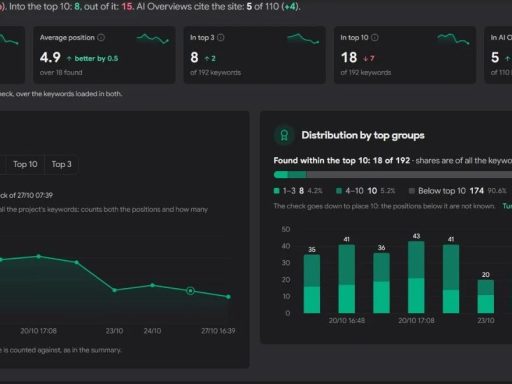
Task: Click the In top 3 sparkline chart
Action: [303, 39]
